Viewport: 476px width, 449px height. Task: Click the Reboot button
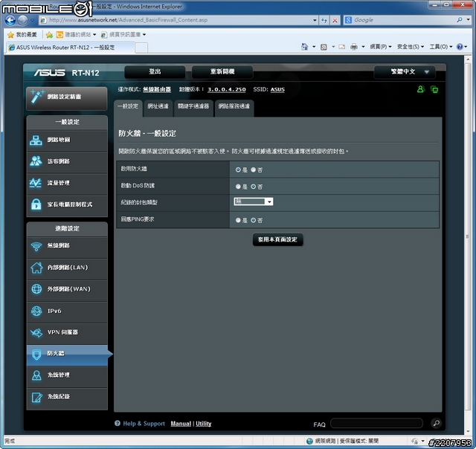[222, 72]
